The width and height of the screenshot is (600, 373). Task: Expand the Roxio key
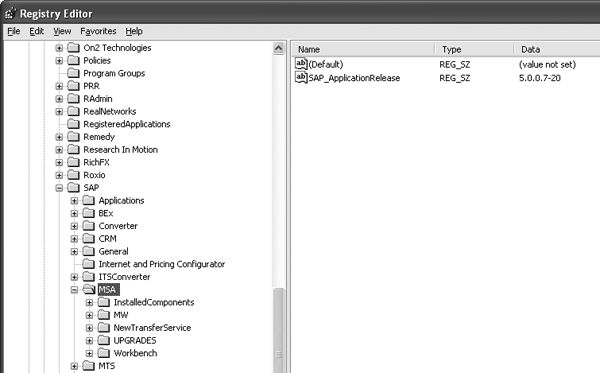pos(59,175)
